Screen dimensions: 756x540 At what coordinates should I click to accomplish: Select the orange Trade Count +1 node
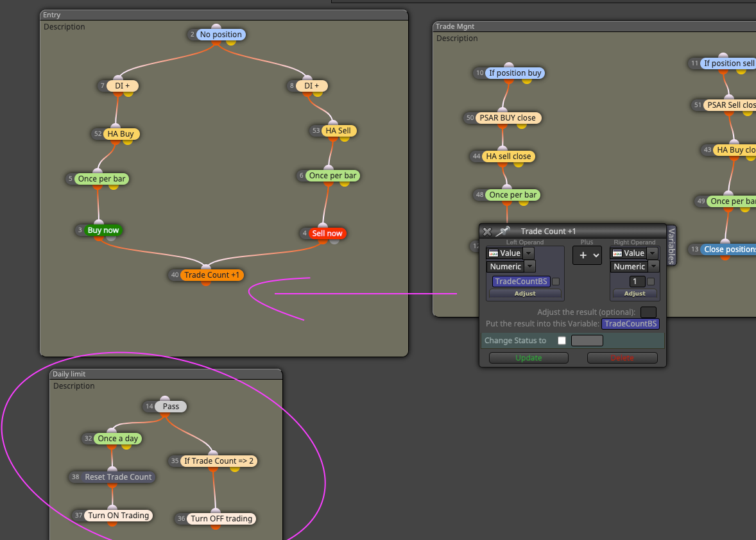(x=211, y=275)
